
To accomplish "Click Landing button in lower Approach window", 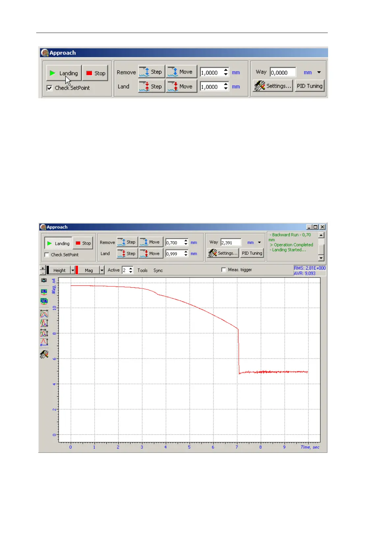I will tap(58, 243).
